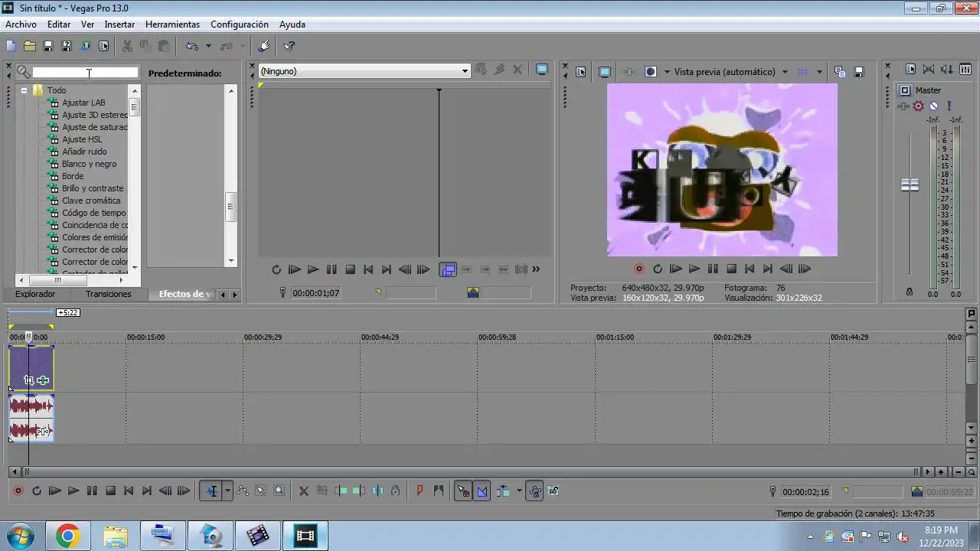980x551 pixels.
Task: Click the video event on the timeline
Action: (31, 367)
